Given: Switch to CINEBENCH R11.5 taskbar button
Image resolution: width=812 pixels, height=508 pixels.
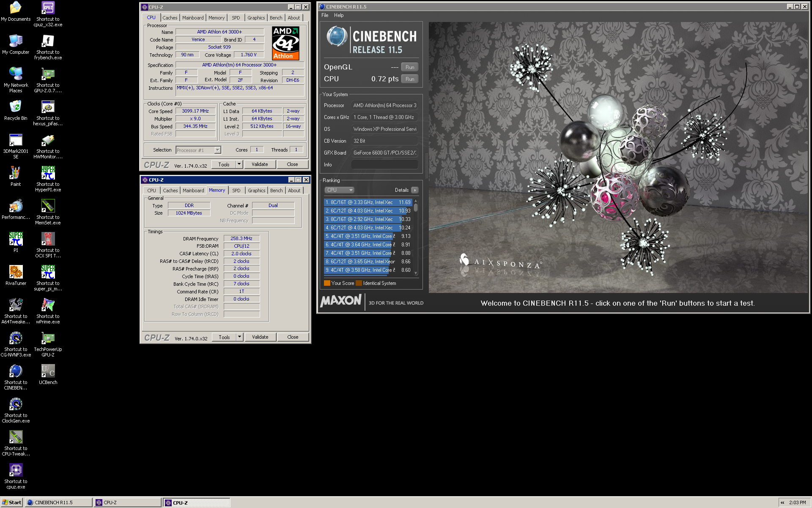Looking at the screenshot, I should 59,502.
